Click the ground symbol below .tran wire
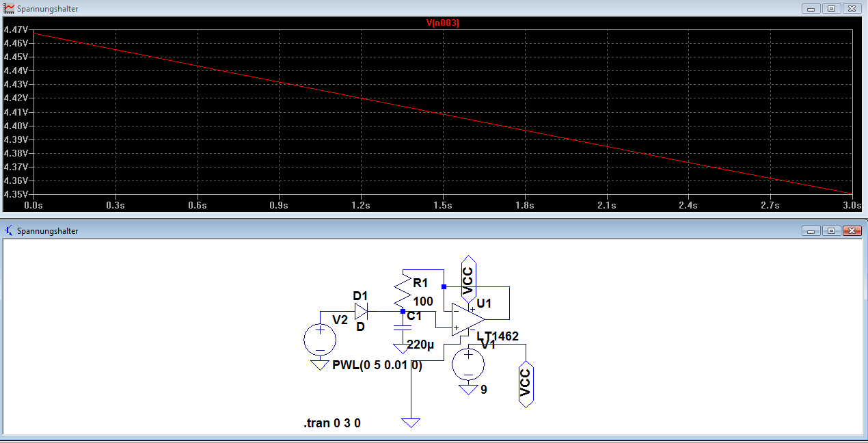868x443 pixels. pyautogui.click(x=411, y=422)
